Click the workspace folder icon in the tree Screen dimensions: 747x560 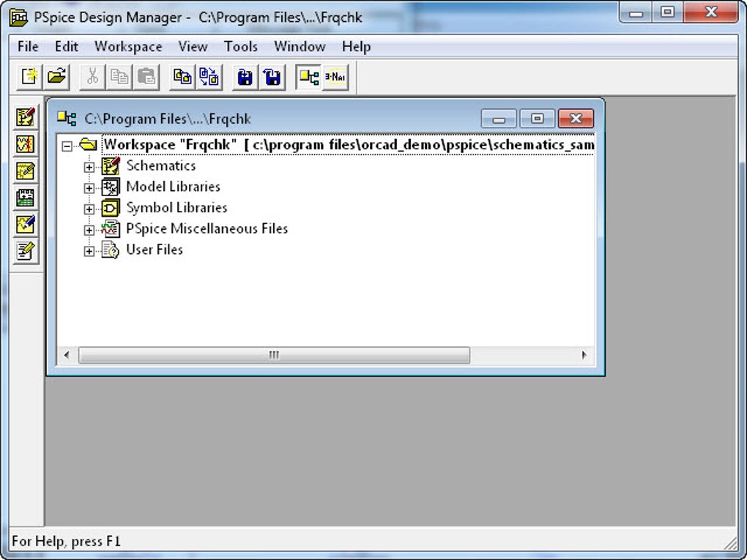(x=88, y=143)
